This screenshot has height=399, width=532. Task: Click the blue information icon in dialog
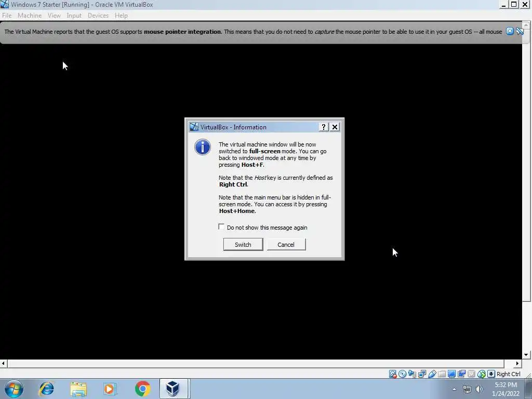pyautogui.click(x=203, y=147)
